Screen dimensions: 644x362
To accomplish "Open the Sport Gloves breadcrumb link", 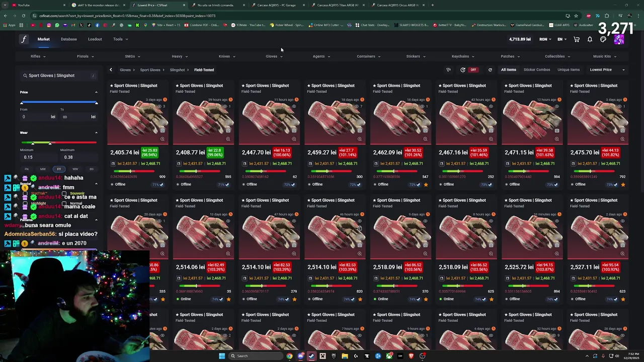I will [x=150, y=70].
